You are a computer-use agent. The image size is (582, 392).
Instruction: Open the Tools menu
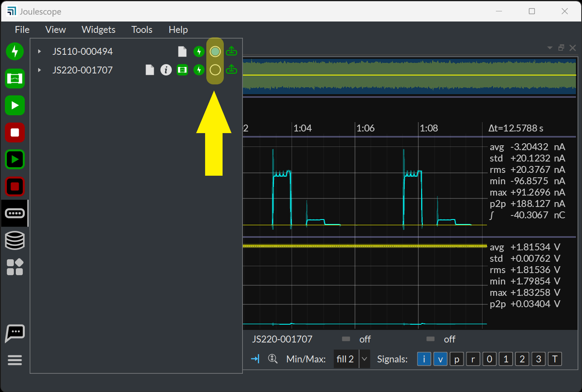tap(142, 30)
